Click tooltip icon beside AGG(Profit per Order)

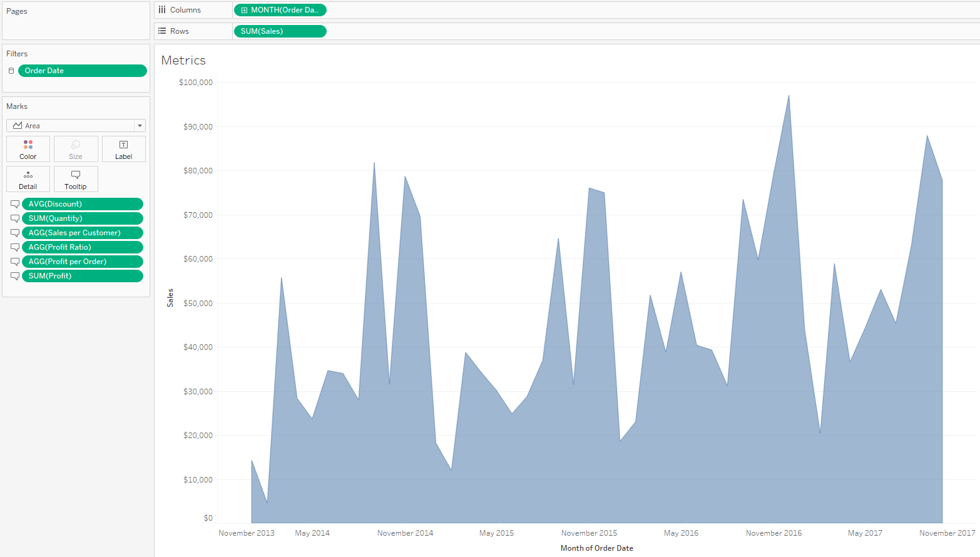tap(15, 262)
